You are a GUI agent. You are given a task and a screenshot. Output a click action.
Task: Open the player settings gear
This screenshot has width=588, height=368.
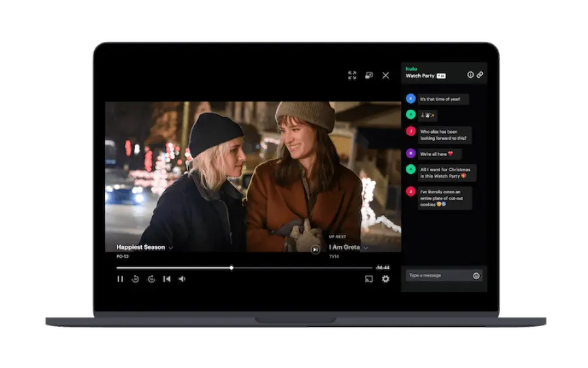pyautogui.click(x=385, y=278)
